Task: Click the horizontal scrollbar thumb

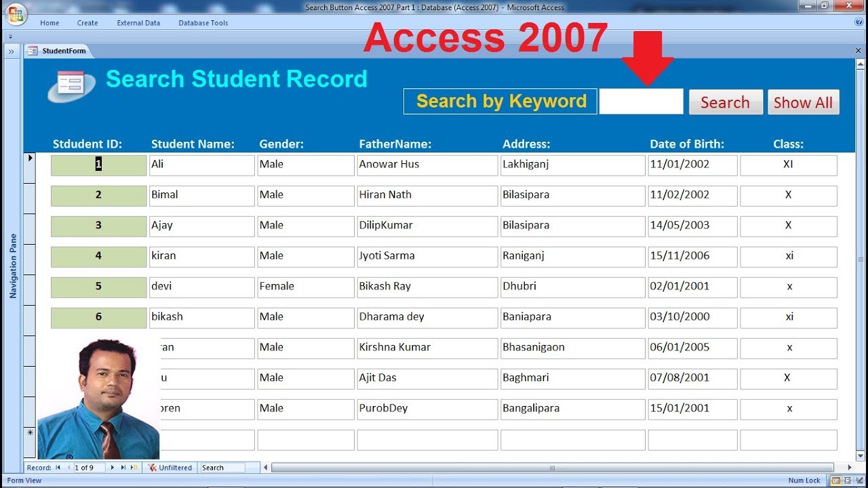Action: pos(552,468)
